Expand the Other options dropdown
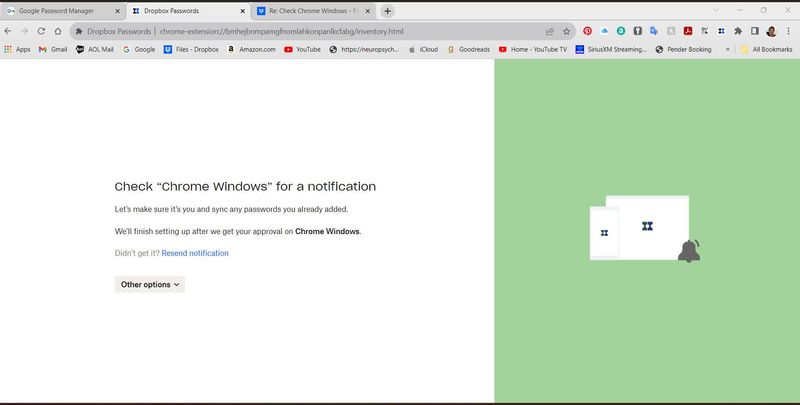Image resolution: width=800 pixels, height=405 pixels. pos(150,285)
